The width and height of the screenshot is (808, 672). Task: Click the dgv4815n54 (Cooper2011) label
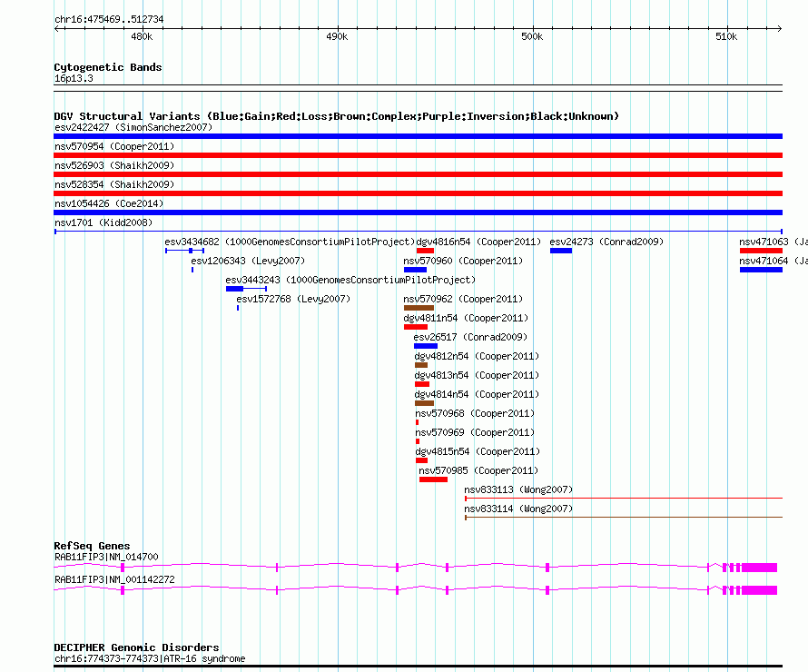pos(478,451)
